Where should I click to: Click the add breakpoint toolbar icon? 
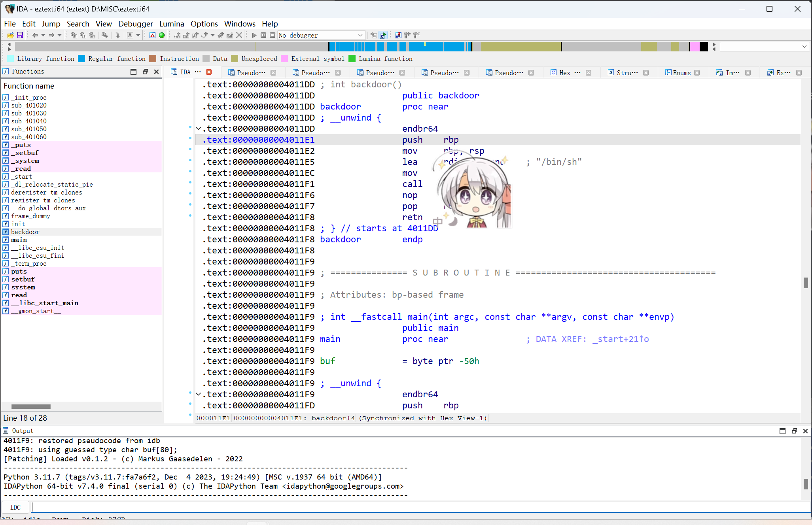point(407,35)
